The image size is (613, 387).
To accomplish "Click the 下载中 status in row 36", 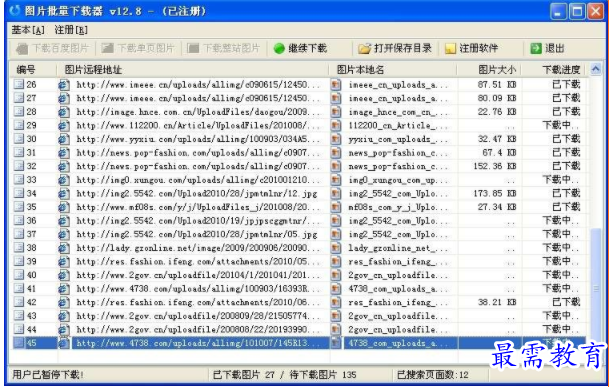I will [561, 220].
